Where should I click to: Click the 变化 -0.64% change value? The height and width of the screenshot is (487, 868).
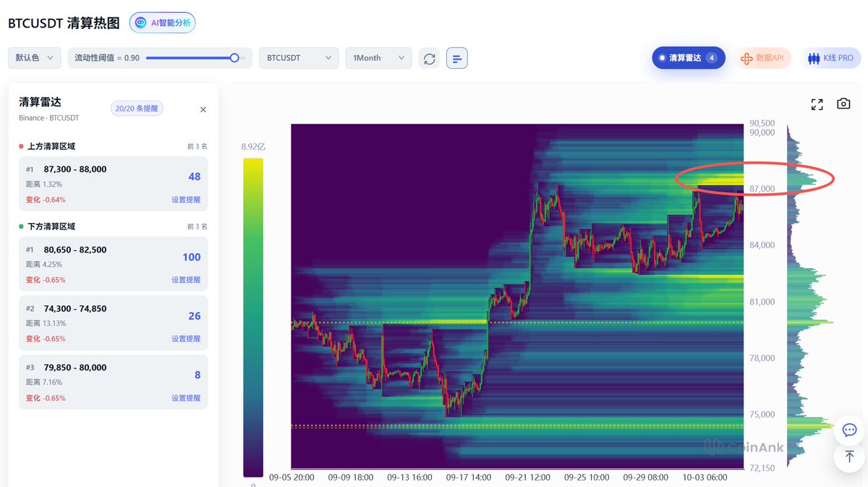click(x=46, y=200)
